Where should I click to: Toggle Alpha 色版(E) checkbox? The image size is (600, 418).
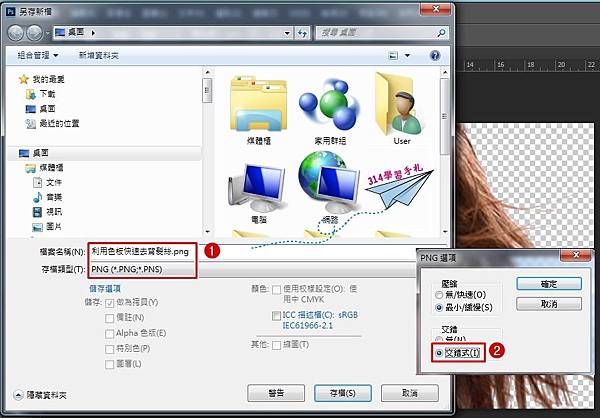coord(109,334)
